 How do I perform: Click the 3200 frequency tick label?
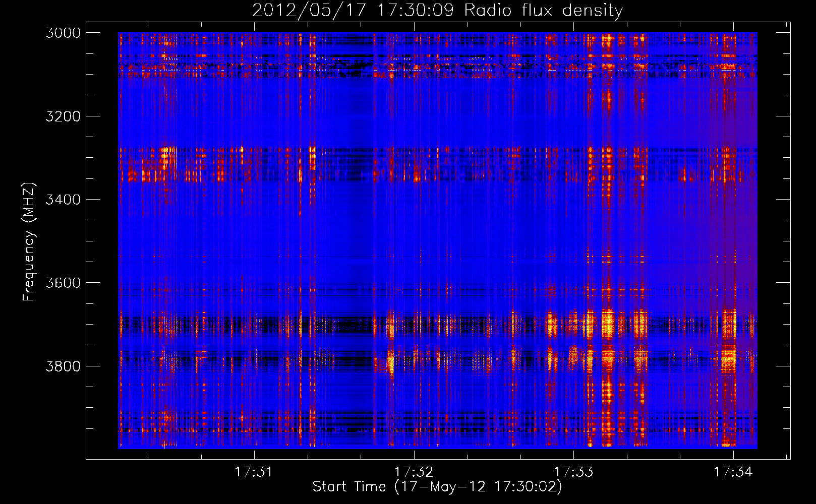[x=63, y=116]
